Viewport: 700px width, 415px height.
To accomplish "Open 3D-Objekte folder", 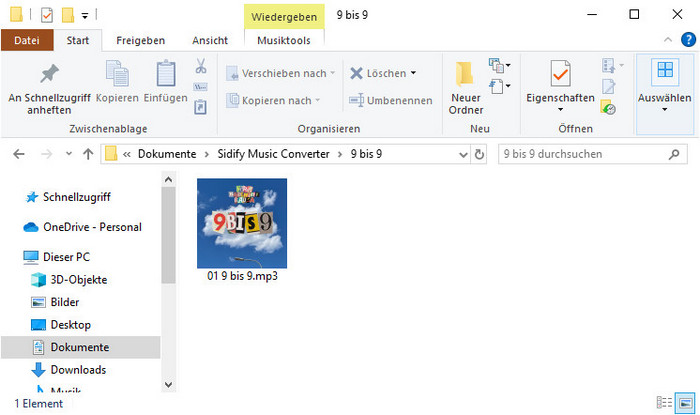I will tap(79, 280).
